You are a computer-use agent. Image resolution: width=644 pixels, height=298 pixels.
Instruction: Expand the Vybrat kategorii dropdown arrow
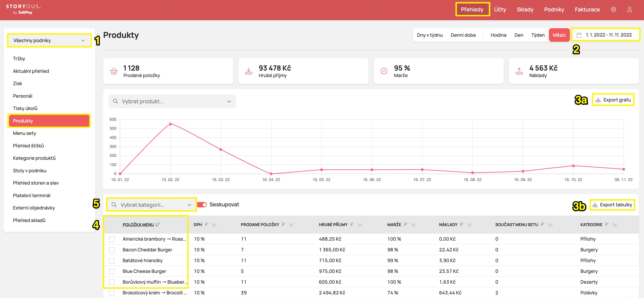tap(189, 205)
